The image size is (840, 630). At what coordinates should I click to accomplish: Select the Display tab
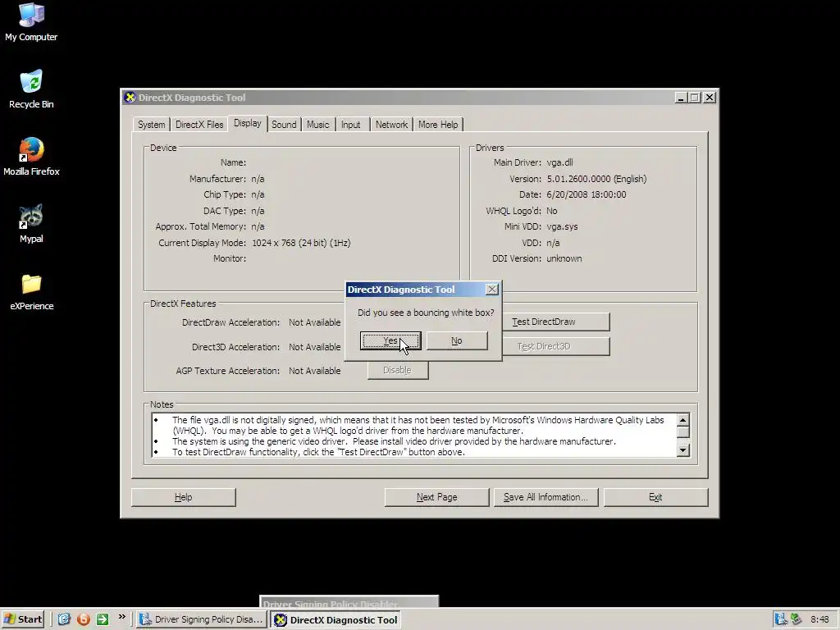248,123
